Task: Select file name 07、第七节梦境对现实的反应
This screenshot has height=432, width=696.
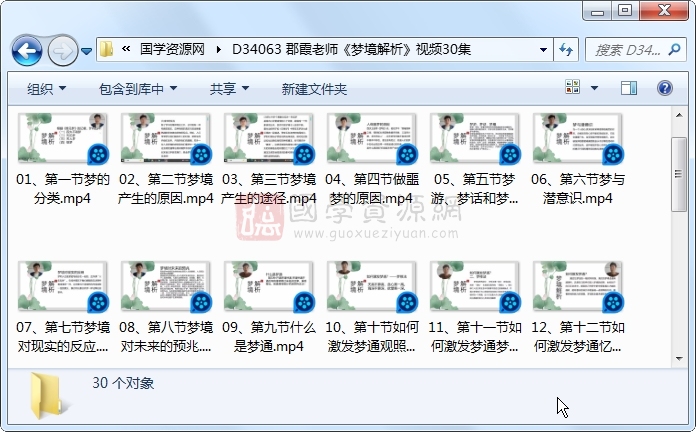Action: (x=63, y=337)
